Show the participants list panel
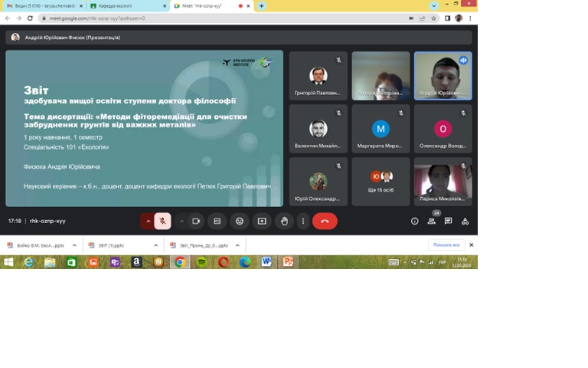 [x=432, y=221]
